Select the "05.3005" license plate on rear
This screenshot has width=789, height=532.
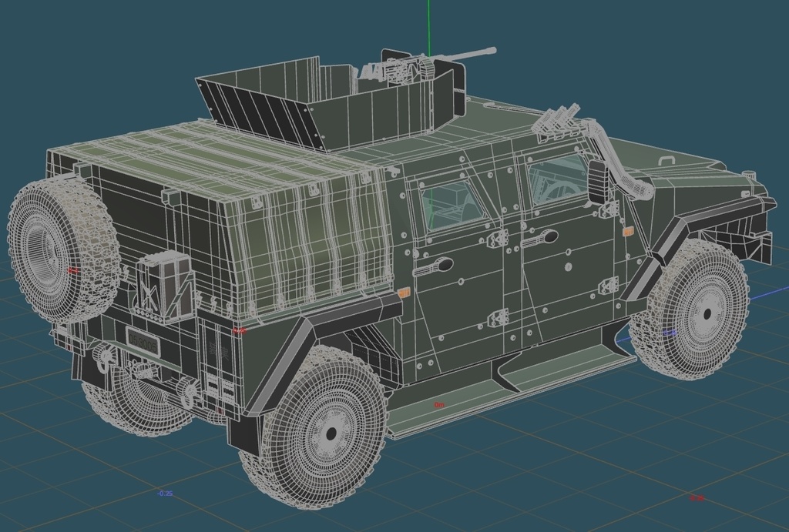click(143, 341)
